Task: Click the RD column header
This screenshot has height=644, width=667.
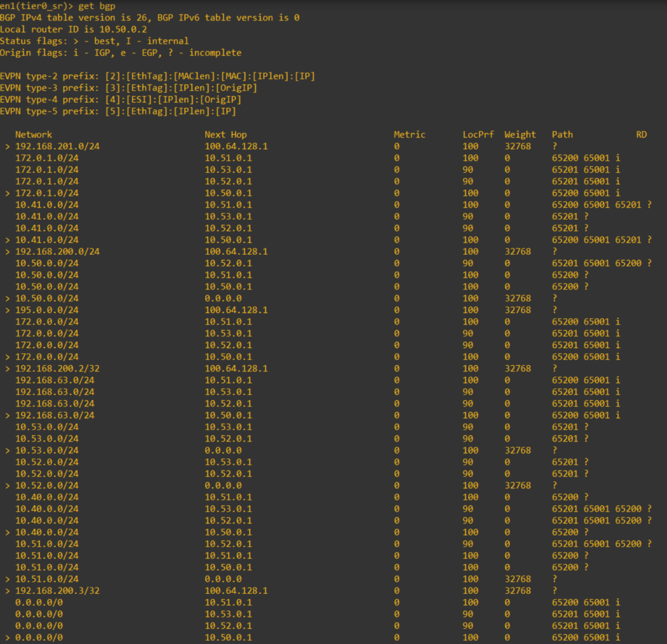Action: tap(642, 134)
